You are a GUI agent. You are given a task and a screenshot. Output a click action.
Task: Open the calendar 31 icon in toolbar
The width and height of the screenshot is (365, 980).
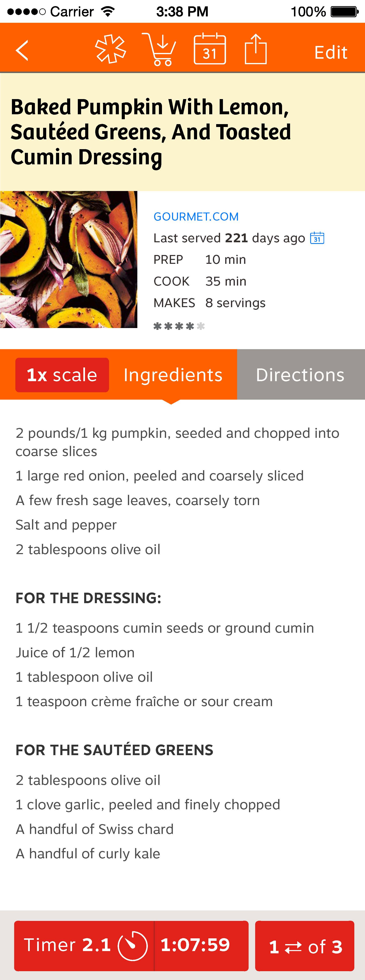(210, 49)
